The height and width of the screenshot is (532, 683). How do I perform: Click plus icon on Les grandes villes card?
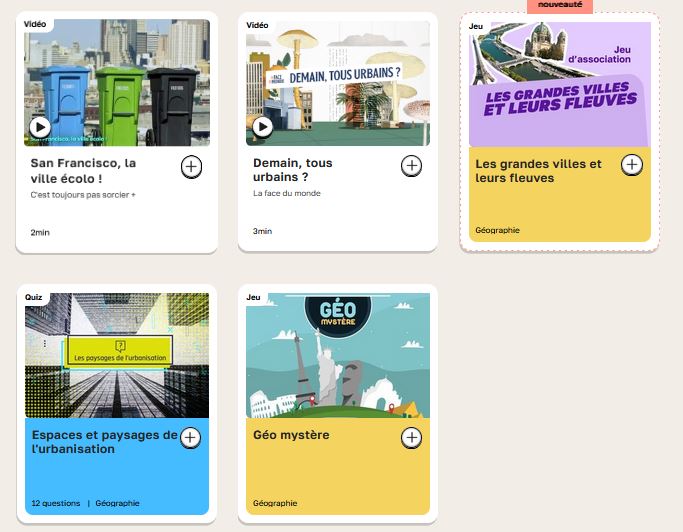coord(632,165)
